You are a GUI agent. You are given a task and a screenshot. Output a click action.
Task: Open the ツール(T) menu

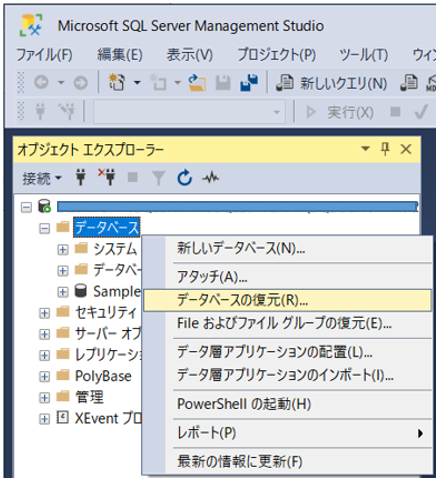point(364,54)
